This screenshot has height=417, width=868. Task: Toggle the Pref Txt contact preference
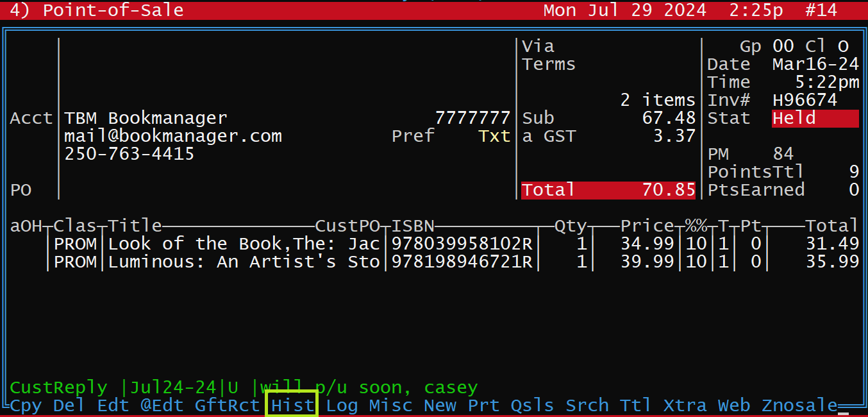coord(494,135)
